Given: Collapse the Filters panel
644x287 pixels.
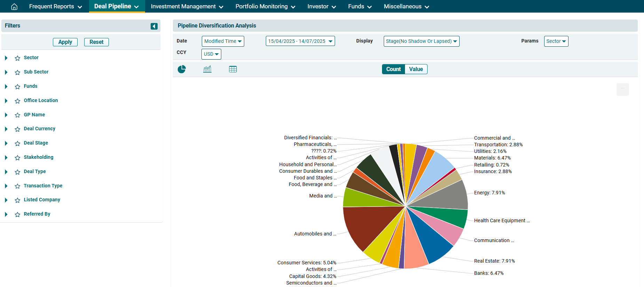Looking at the screenshot, I should 154,26.
